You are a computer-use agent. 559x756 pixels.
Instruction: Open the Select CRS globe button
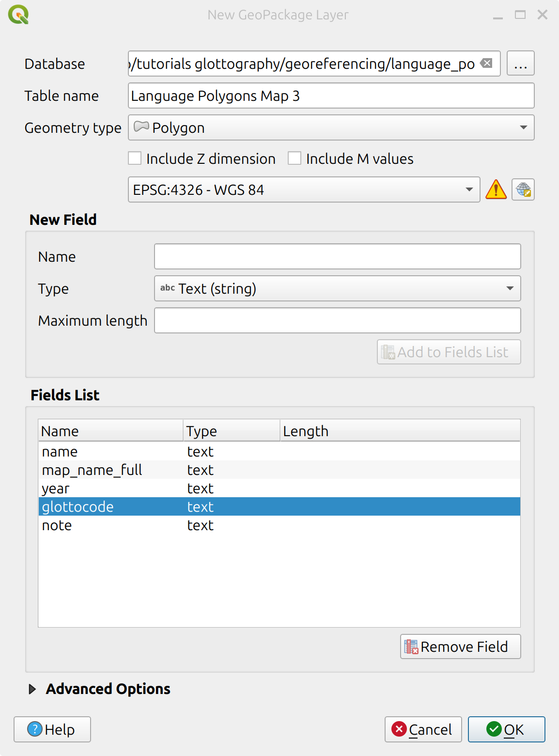pyautogui.click(x=523, y=189)
